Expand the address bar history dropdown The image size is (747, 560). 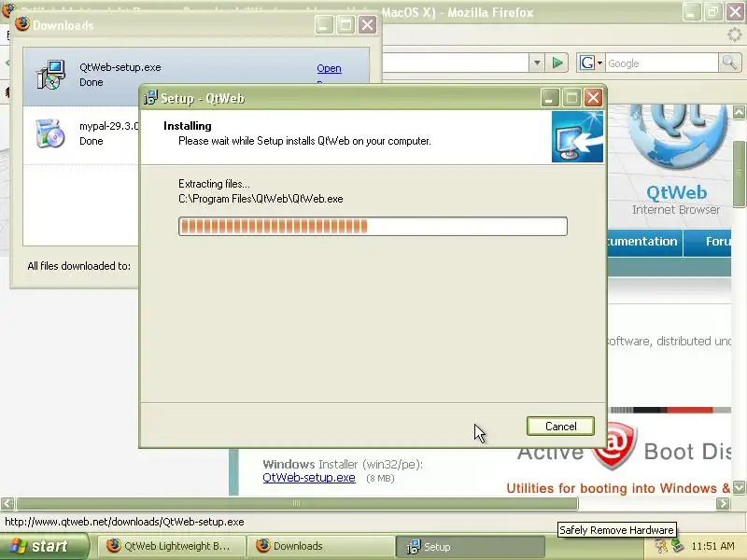coord(537,63)
